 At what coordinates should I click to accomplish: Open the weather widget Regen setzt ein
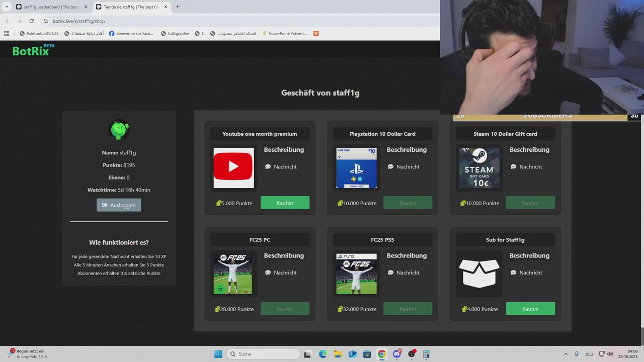point(29,354)
